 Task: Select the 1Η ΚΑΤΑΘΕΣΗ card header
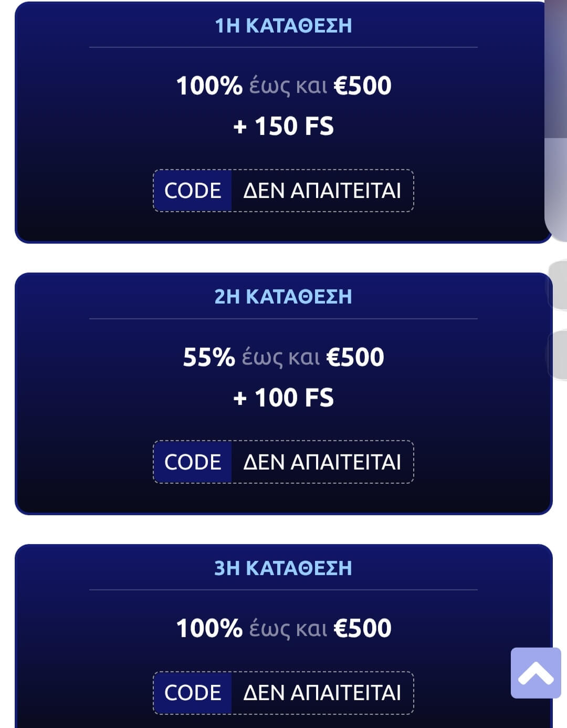tap(283, 26)
